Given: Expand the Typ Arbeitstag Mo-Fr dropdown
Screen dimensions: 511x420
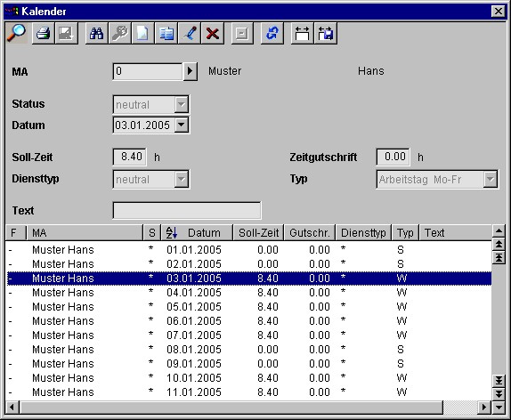Looking at the screenshot, I should (x=491, y=179).
